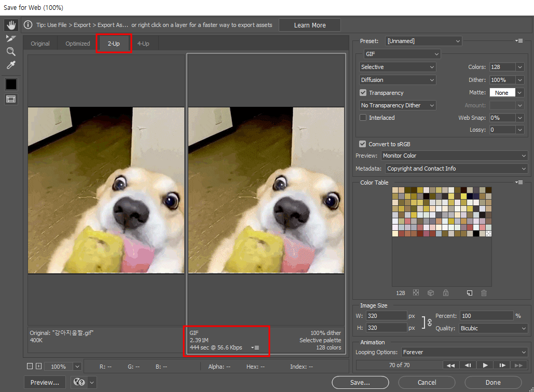The image size is (534, 392).
Task: Select the optimized GIF preview pane
Action: [x=266, y=190]
